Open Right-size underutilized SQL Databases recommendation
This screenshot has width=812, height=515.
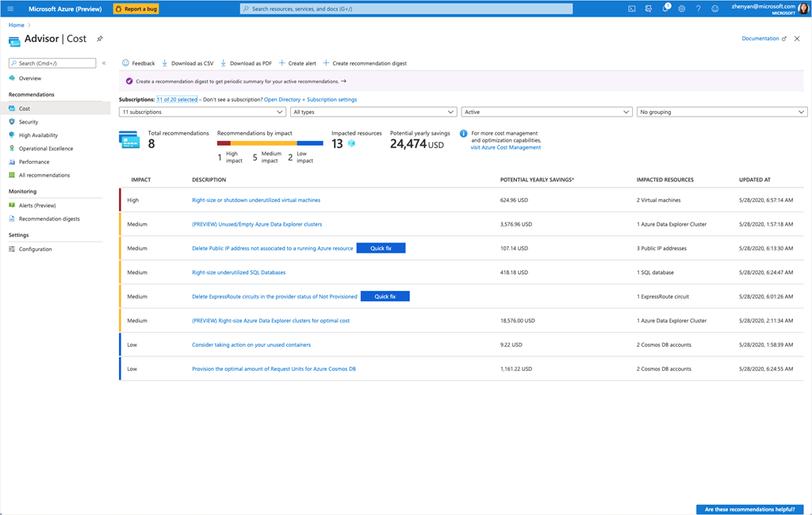239,273
